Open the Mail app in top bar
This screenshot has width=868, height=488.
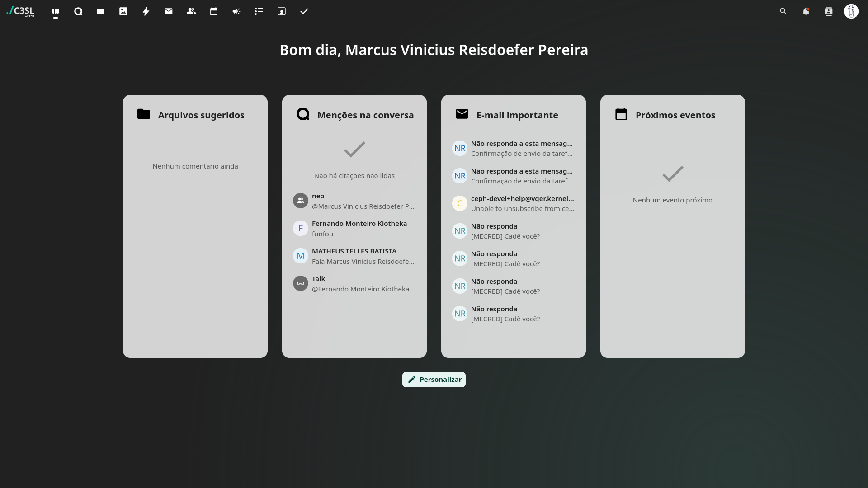pos(169,11)
